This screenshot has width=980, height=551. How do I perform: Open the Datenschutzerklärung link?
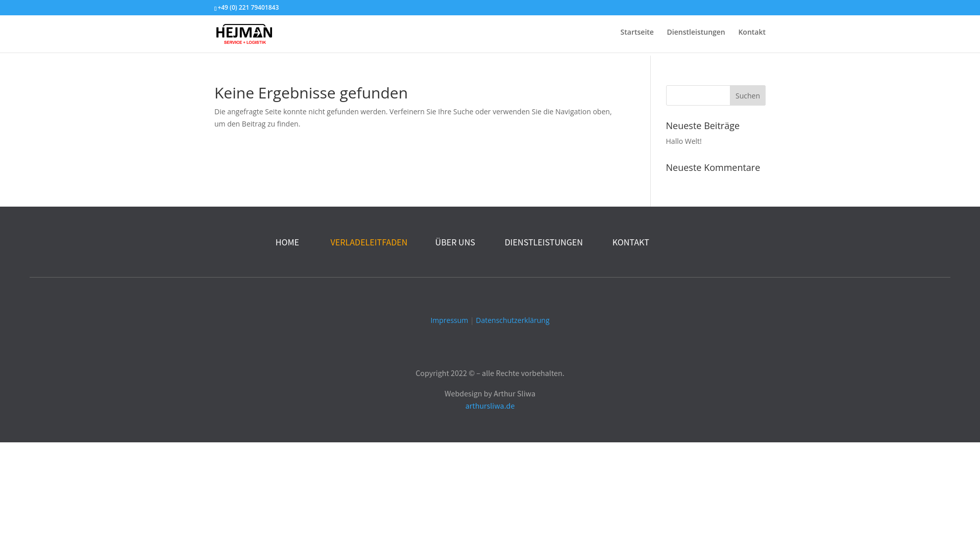(512, 320)
